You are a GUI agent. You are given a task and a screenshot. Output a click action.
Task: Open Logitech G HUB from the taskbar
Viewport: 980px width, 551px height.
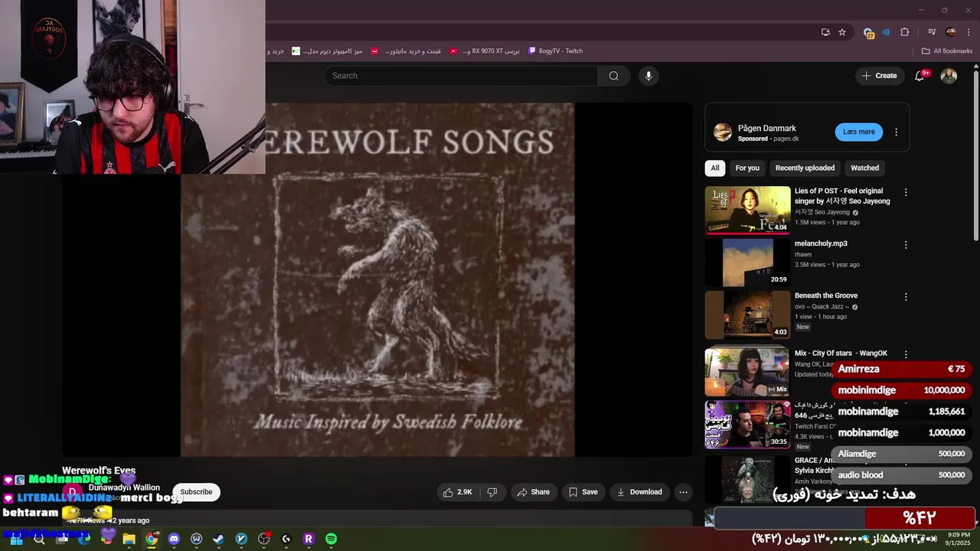pos(286,539)
